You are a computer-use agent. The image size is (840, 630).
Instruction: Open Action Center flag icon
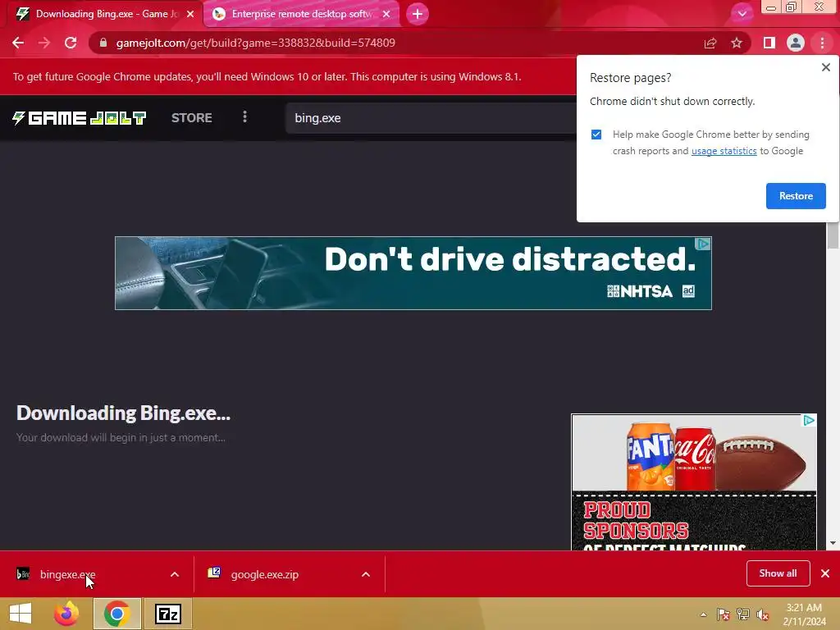coord(724,614)
